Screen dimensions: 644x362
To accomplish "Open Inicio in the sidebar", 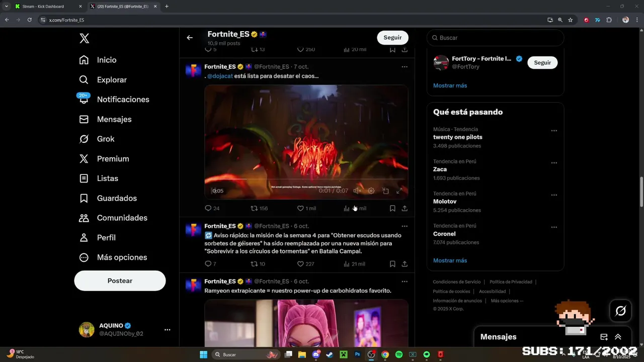I will [x=98, y=60].
